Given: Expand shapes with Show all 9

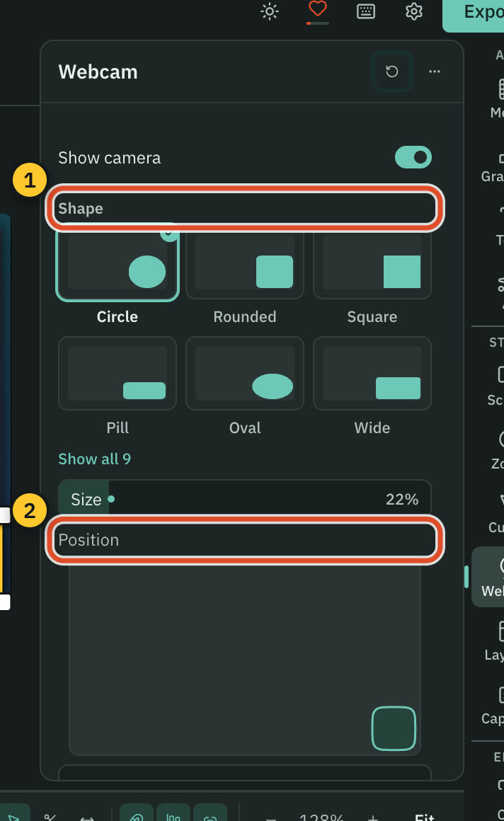Looking at the screenshot, I should coord(94,459).
